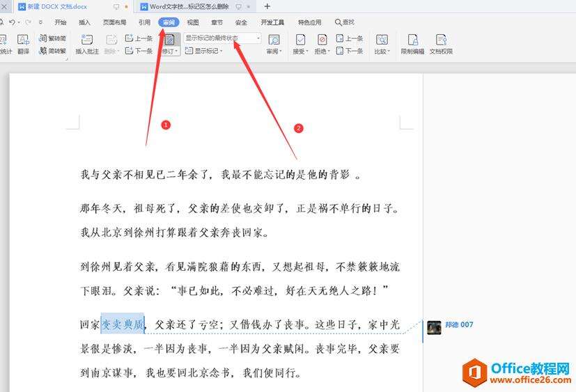Go to previous revision 上一条 beside 拒绝

350,38
